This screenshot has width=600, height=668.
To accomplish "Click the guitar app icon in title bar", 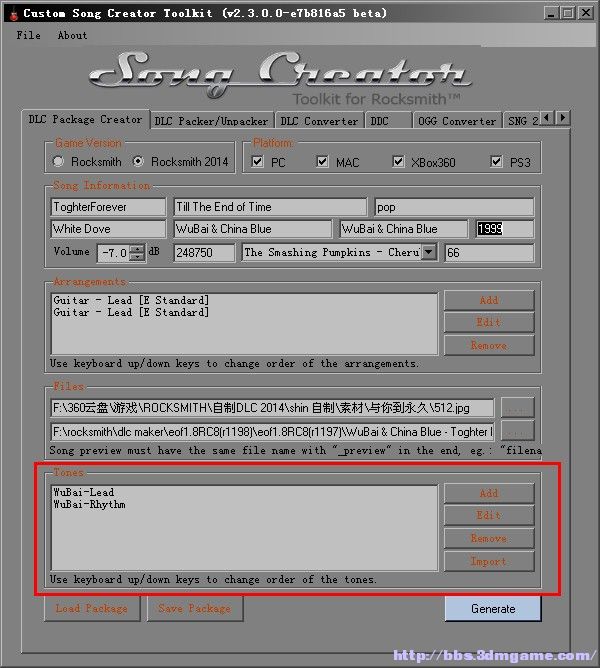I will [x=14, y=14].
